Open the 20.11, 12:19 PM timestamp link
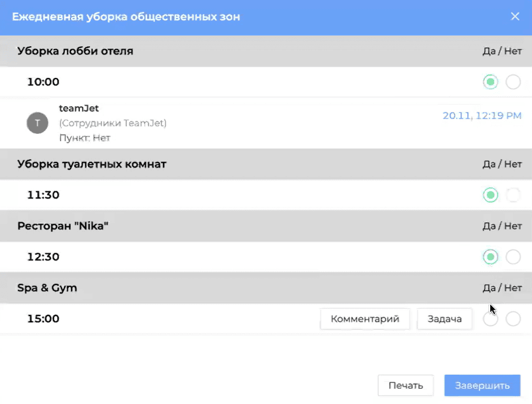The width and height of the screenshot is (532, 404). point(482,116)
